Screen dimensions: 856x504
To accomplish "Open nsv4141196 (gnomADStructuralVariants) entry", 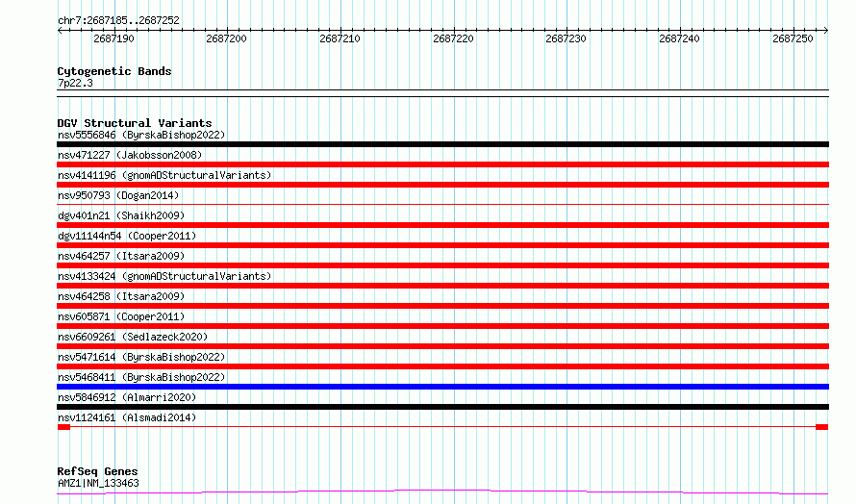I will (164, 175).
